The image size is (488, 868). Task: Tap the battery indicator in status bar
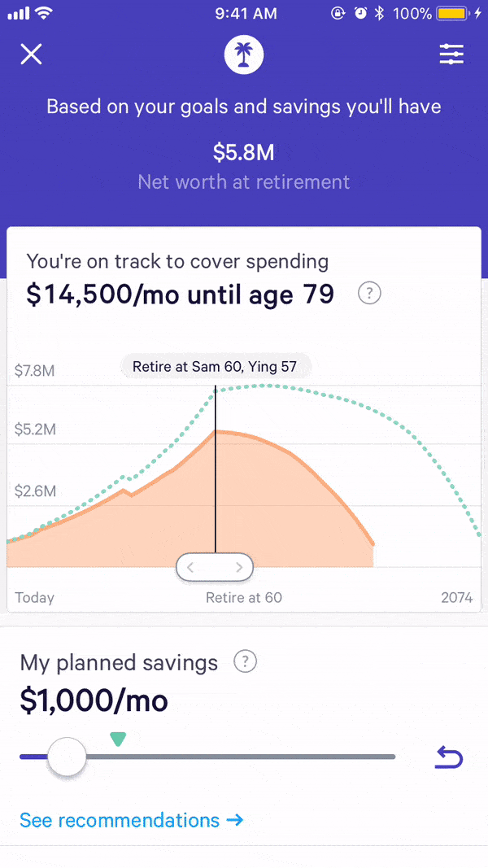point(451,14)
